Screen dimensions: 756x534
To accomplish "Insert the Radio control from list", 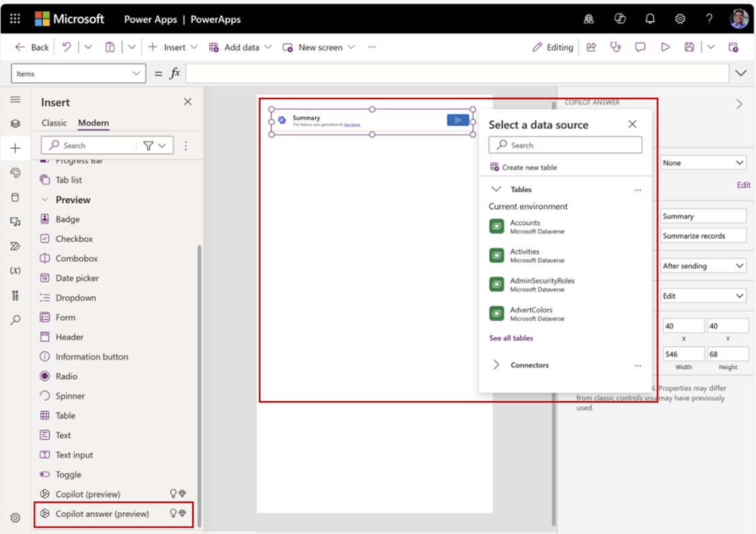I will pos(66,376).
